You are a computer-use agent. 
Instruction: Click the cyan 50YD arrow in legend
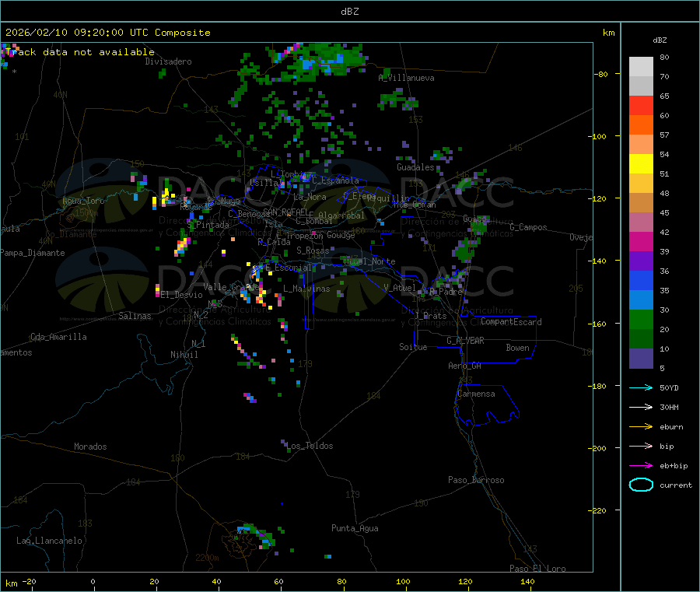(641, 387)
